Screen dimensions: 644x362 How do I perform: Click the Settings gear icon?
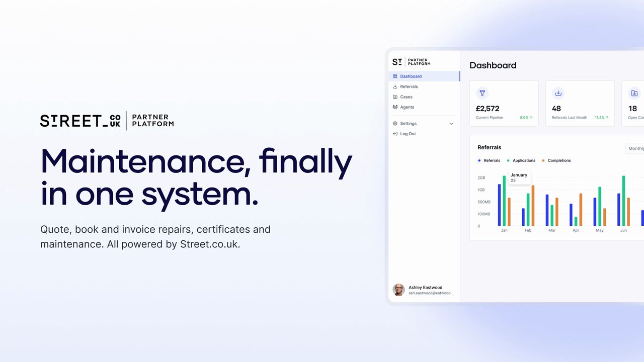pyautogui.click(x=395, y=124)
